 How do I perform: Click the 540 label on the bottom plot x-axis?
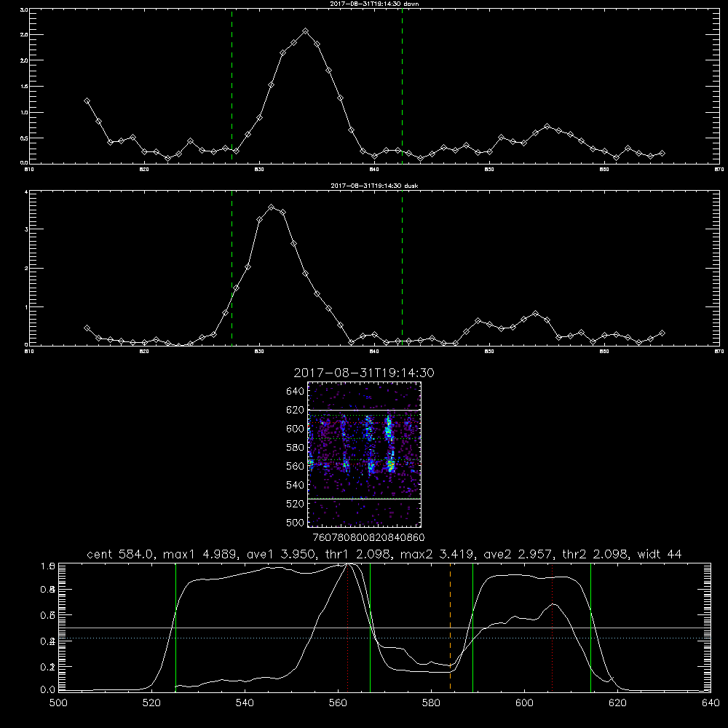pos(245,703)
